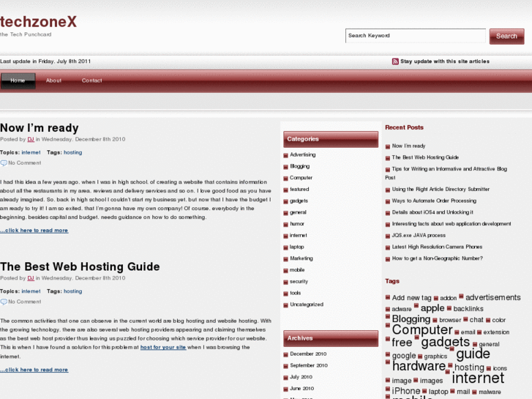
Task: Open The Best Web Hosting Guide title
Action: click(80, 266)
